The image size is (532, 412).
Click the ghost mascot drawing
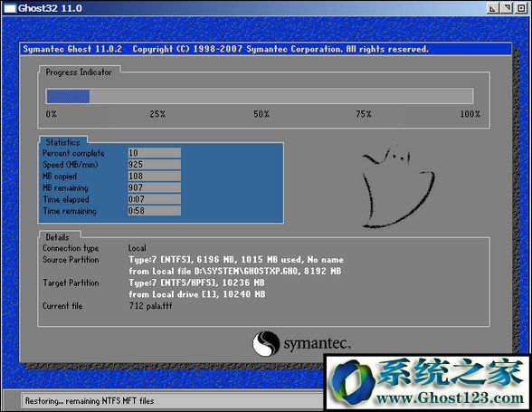[x=398, y=187]
